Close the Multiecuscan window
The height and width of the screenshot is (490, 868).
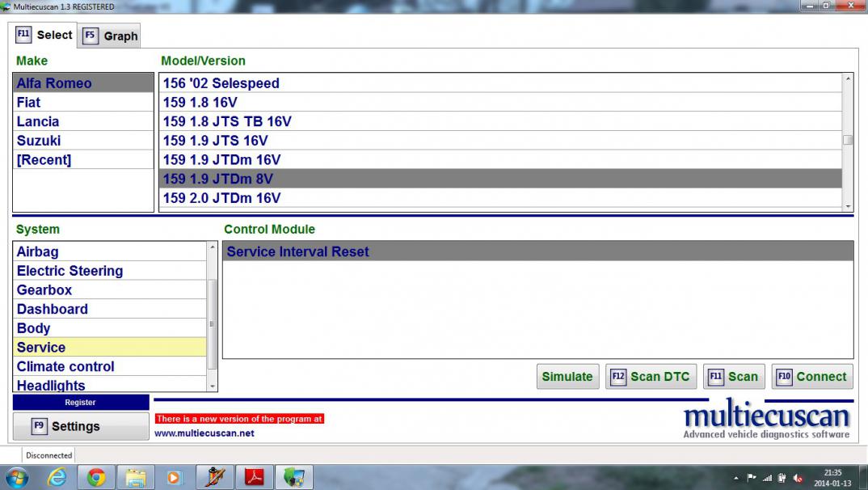coord(850,6)
